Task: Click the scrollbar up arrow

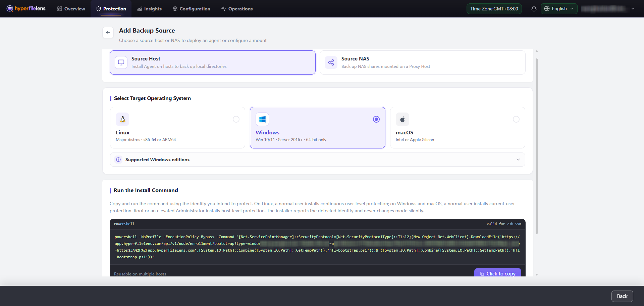Action: (537, 51)
